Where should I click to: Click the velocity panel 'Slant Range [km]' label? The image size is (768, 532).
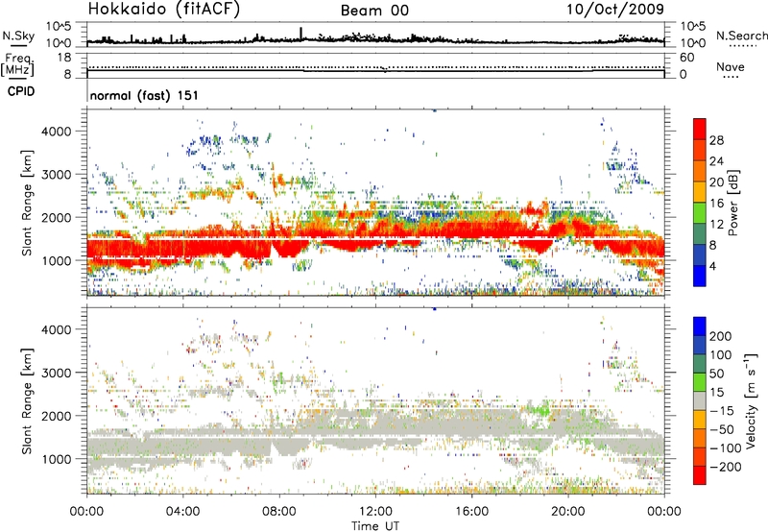tap(27, 401)
